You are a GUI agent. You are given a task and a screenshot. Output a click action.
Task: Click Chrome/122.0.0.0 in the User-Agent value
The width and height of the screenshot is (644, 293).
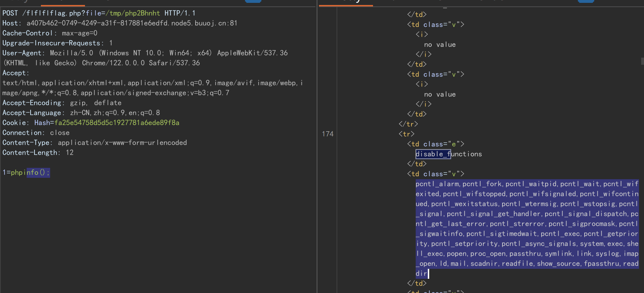coord(113,63)
